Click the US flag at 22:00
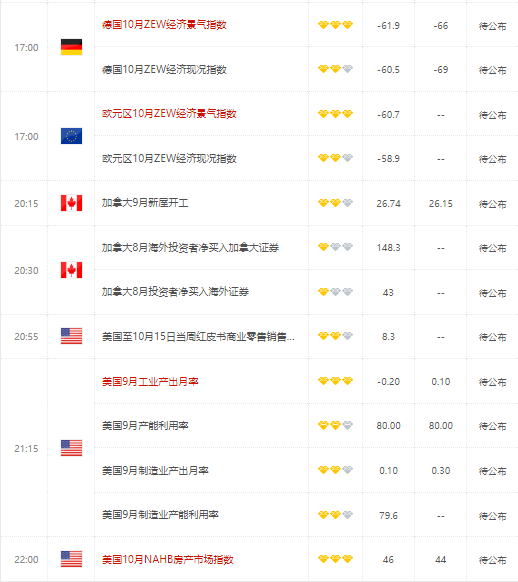518x582 pixels. point(71,559)
